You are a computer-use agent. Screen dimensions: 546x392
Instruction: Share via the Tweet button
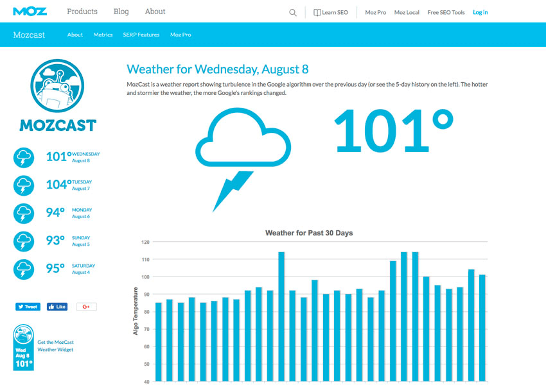[x=28, y=307]
